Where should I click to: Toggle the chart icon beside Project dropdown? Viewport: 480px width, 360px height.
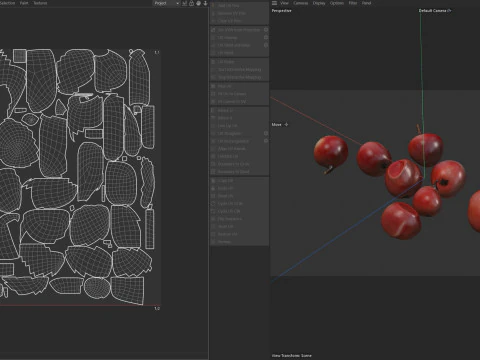184,3
